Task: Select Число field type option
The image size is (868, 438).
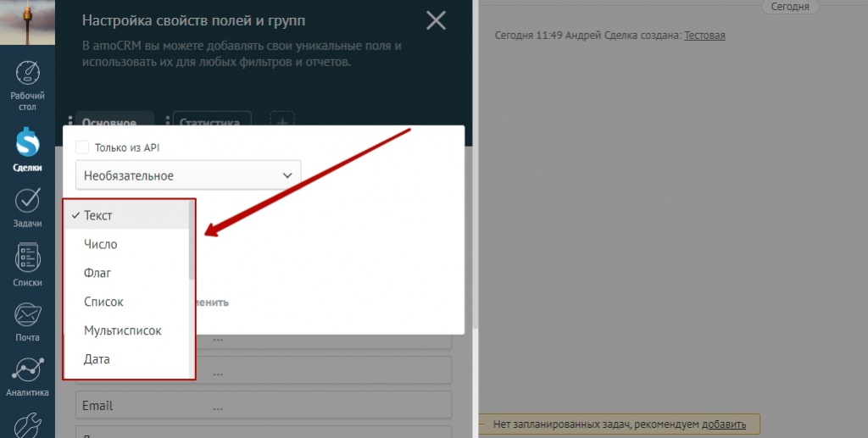Action: (127, 244)
